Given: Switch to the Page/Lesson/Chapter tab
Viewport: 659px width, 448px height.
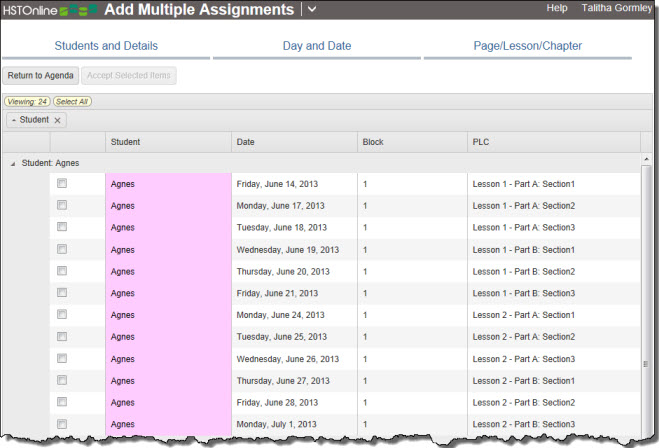Looking at the screenshot, I should [527, 46].
